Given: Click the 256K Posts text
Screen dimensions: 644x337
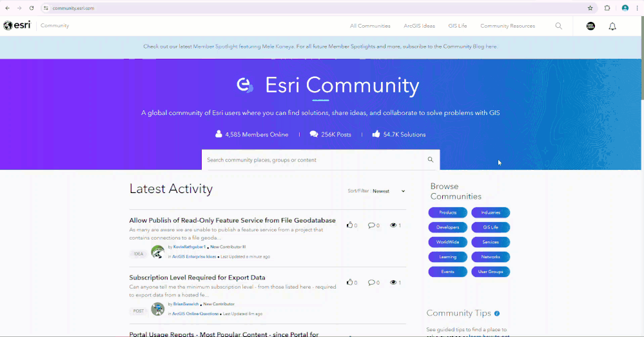Looking at the screenshot, I should 336,134.
